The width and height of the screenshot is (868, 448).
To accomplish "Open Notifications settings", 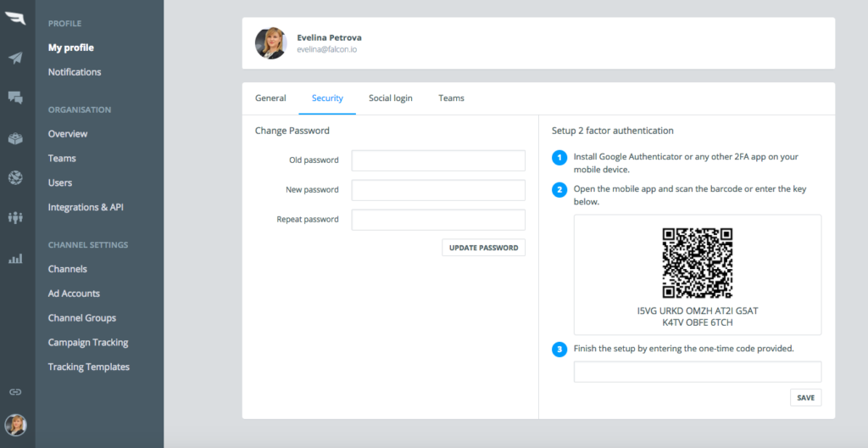I will click(x=75, y=72).
